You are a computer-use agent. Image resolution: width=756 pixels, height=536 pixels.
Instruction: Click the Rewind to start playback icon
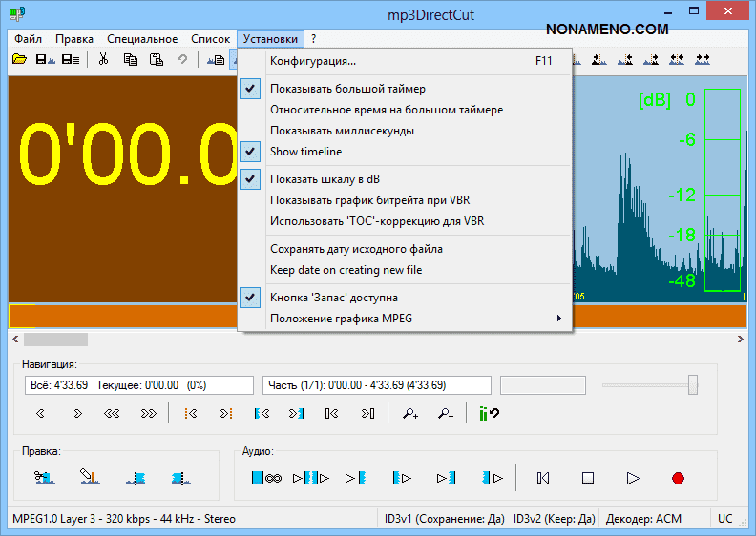542,478
